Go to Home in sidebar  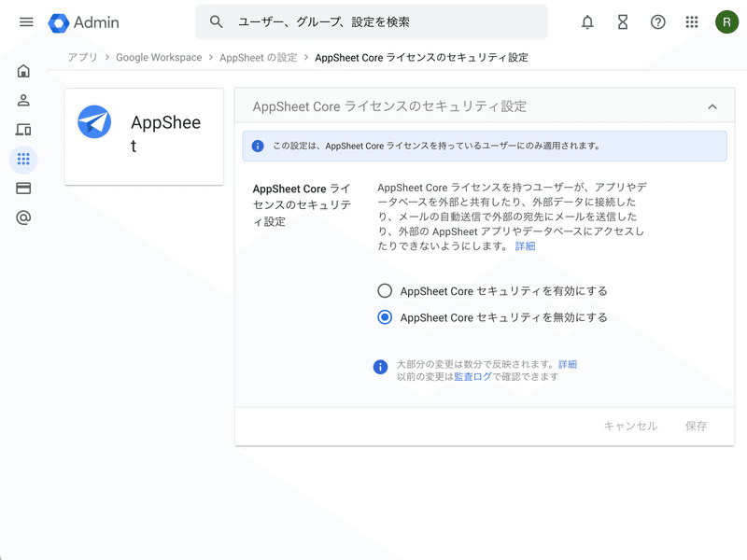(x=23, y=71)
